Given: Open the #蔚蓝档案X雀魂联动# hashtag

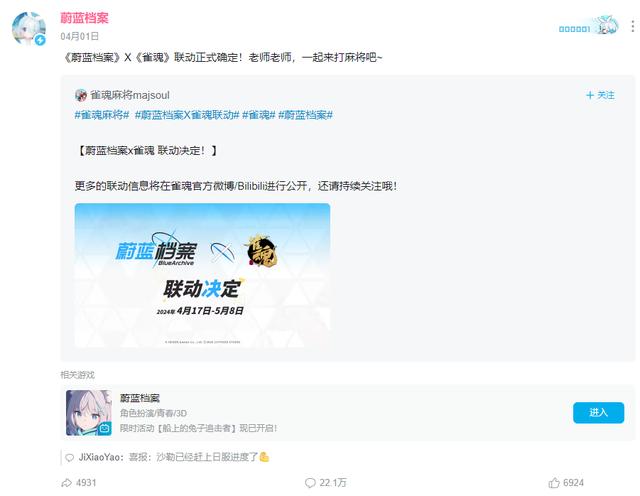Looking at the screenshot, I should coord(187,115).
